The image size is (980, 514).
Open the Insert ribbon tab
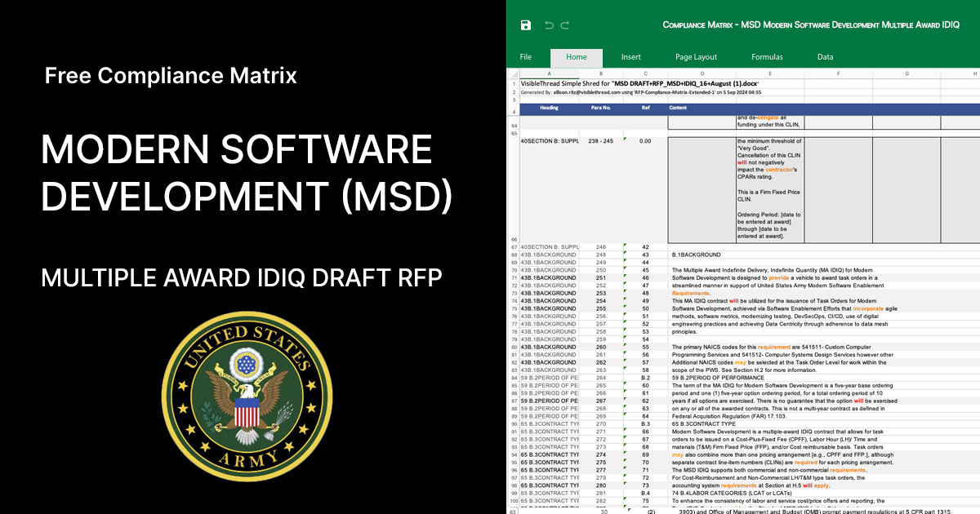coord(630,57)
